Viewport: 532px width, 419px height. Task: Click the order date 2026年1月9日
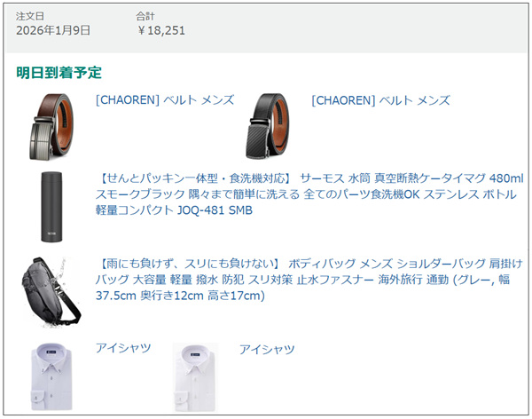pyautogui.click(x=53, y=30)
